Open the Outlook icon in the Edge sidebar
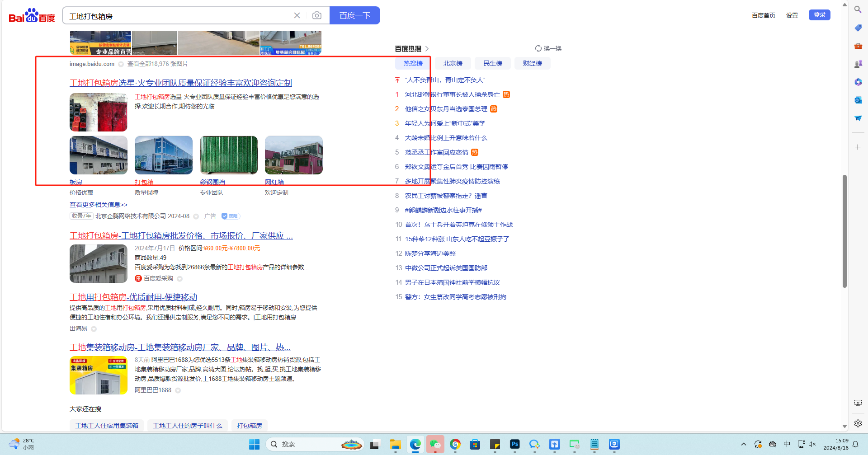This screenshot has height=455, width=868. point(858,100)
